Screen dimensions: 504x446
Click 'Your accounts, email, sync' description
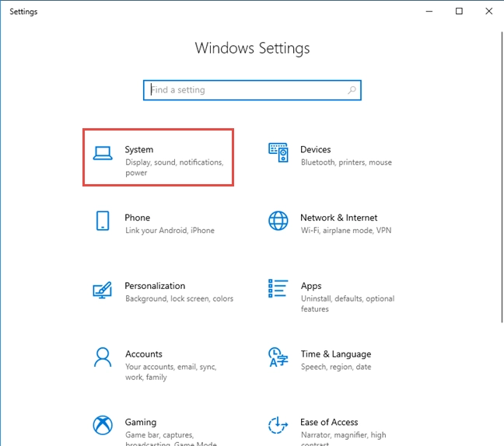pos(171,372)
